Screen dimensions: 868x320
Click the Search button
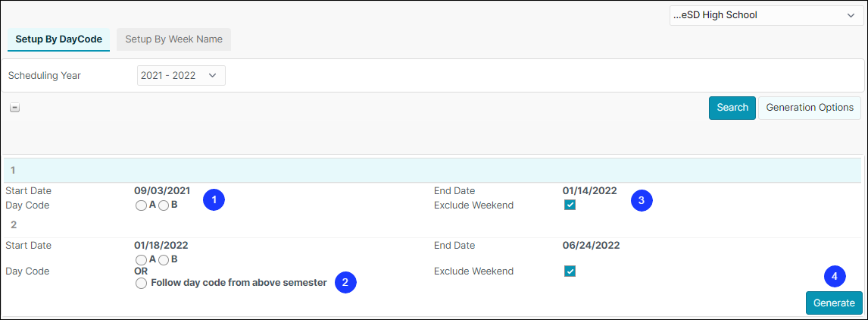[x=732, y=108]
